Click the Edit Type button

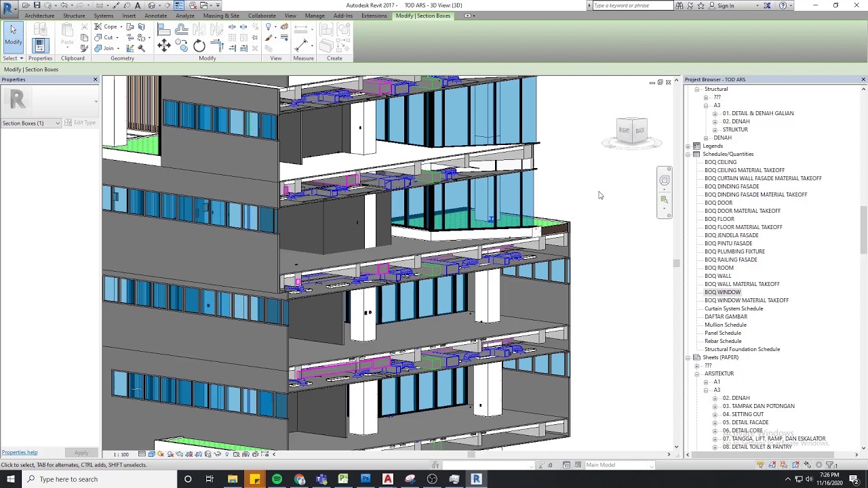(x=80, y=123)
